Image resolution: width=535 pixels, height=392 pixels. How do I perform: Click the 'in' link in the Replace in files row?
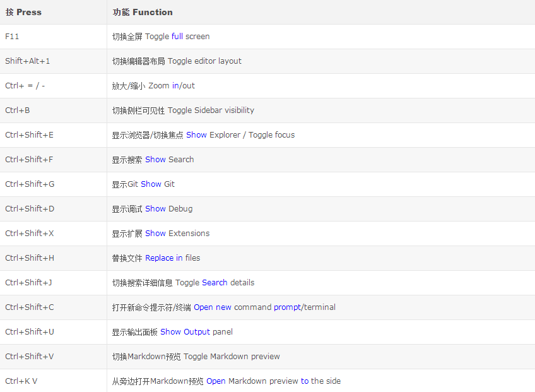[x=179, y=258]
